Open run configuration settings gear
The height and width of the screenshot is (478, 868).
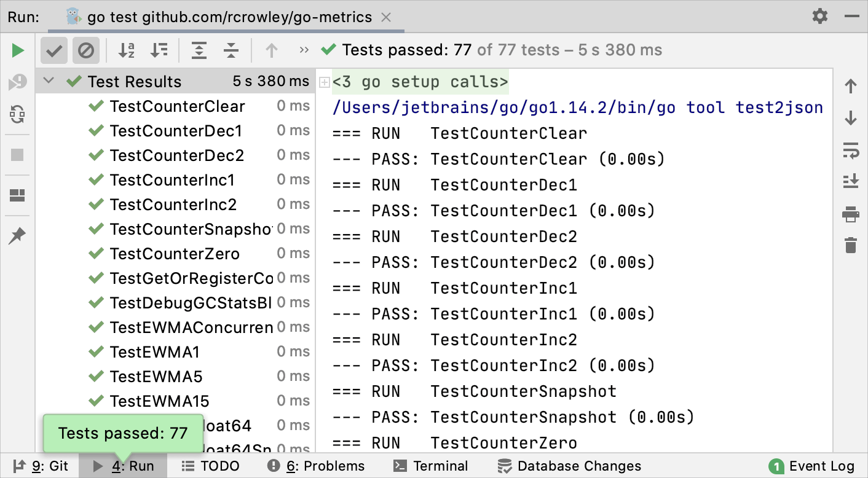pyautogui.click(x=819, y=17)
